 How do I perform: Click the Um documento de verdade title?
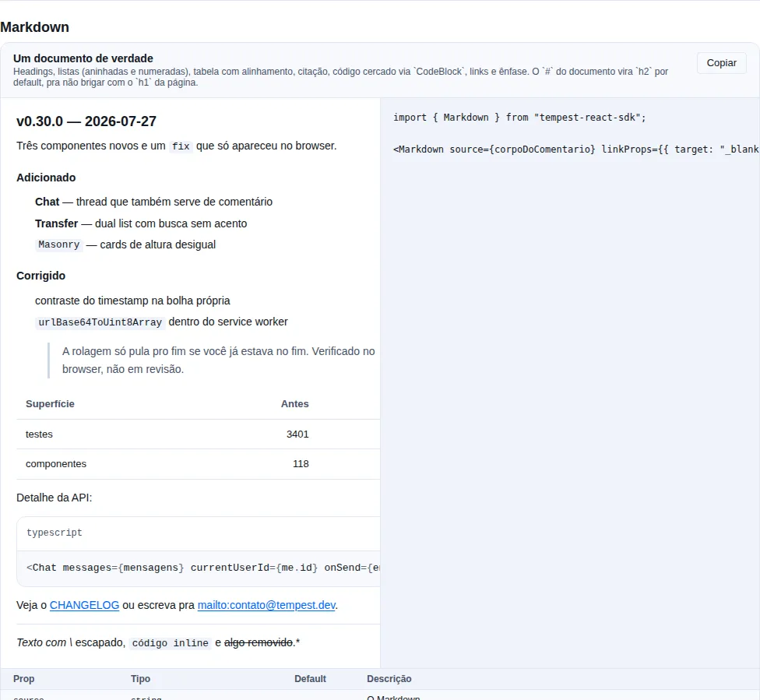(x=83, y=58)
